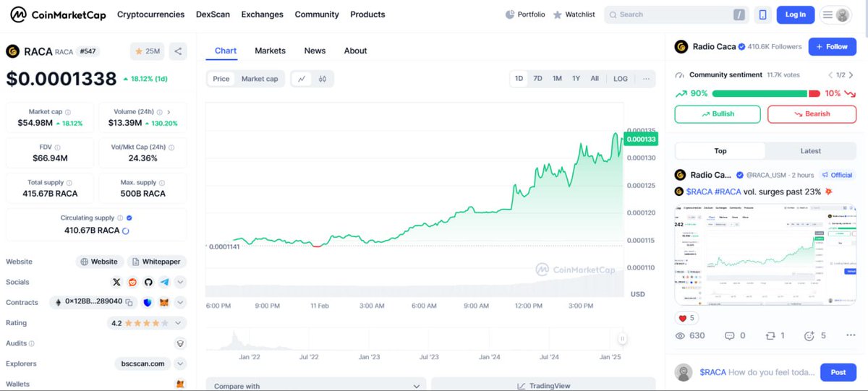Open the Watchlist star link
Image resolution: width=868 pixels, height=391 pixels.
[x=574, y=14]
